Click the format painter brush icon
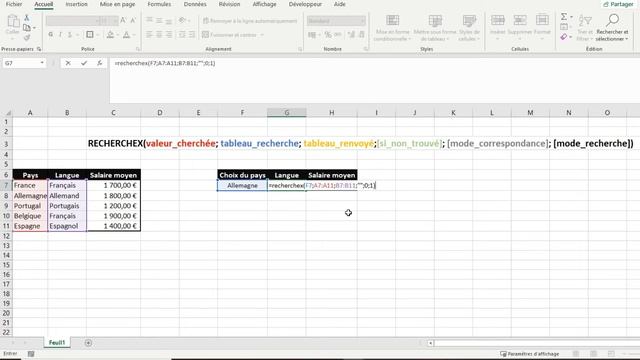 point(27,38)
